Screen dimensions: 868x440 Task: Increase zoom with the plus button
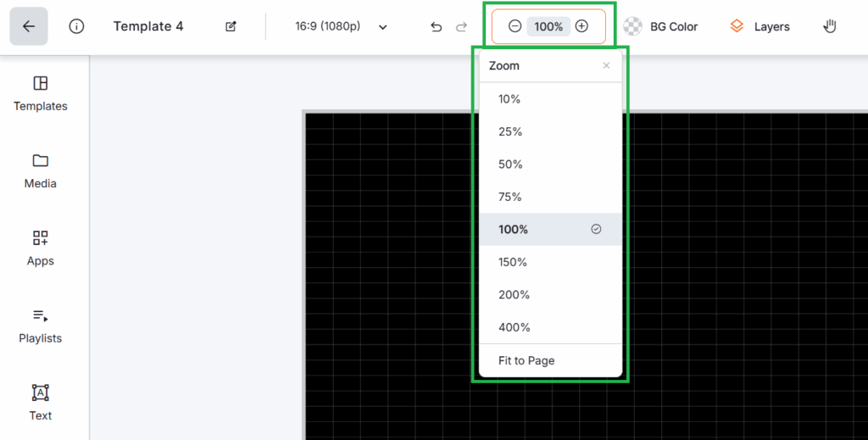[581, 26]
